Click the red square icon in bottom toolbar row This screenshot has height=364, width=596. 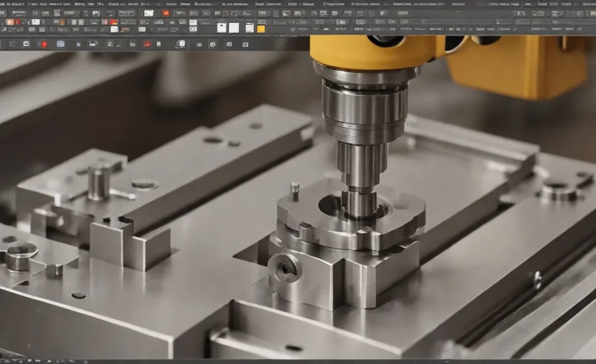[147, 44]
